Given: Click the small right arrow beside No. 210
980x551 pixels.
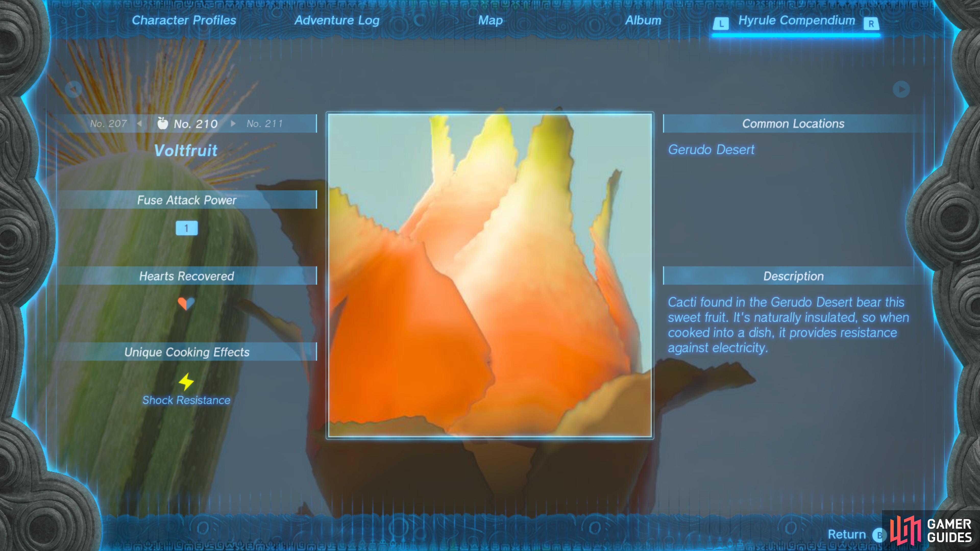Looking at the screenshot, I should (x=233, y=123).
